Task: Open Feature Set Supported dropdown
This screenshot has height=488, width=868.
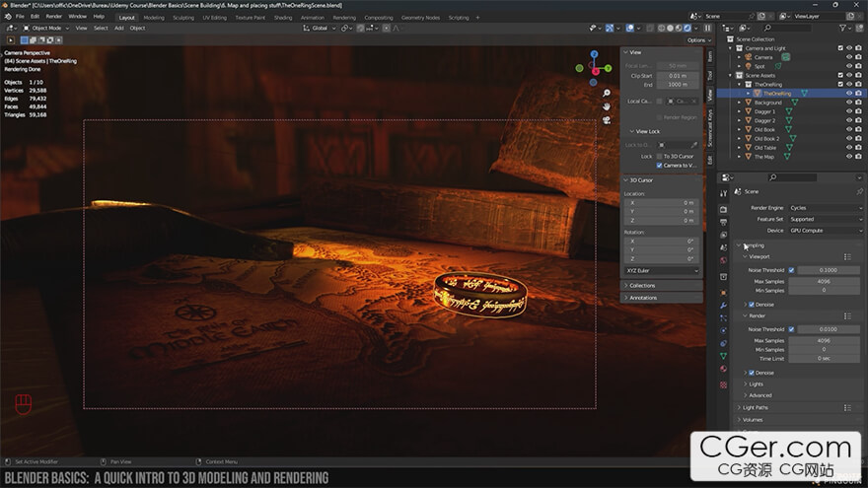Action: click(826, 219)
